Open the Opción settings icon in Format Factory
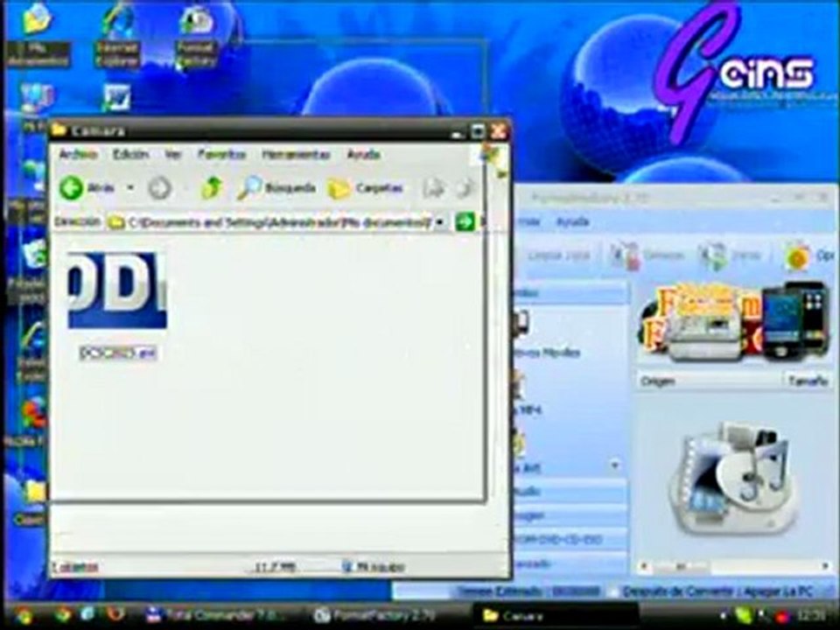 [798, 256]
